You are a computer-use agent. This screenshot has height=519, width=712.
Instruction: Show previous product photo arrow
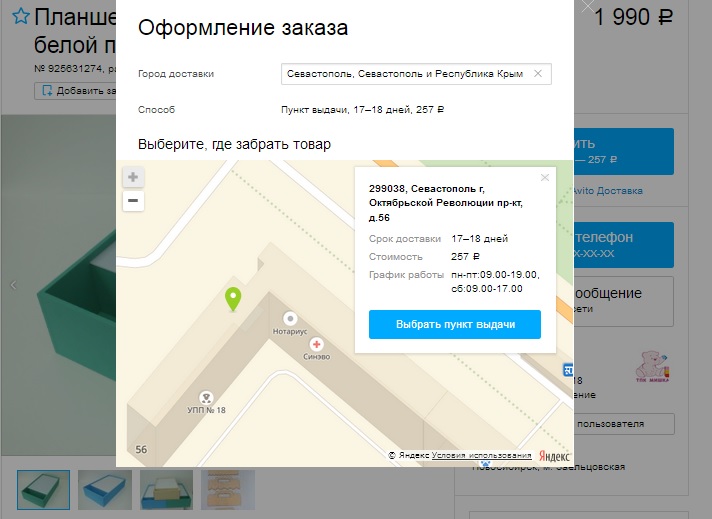tap(13, 285)
